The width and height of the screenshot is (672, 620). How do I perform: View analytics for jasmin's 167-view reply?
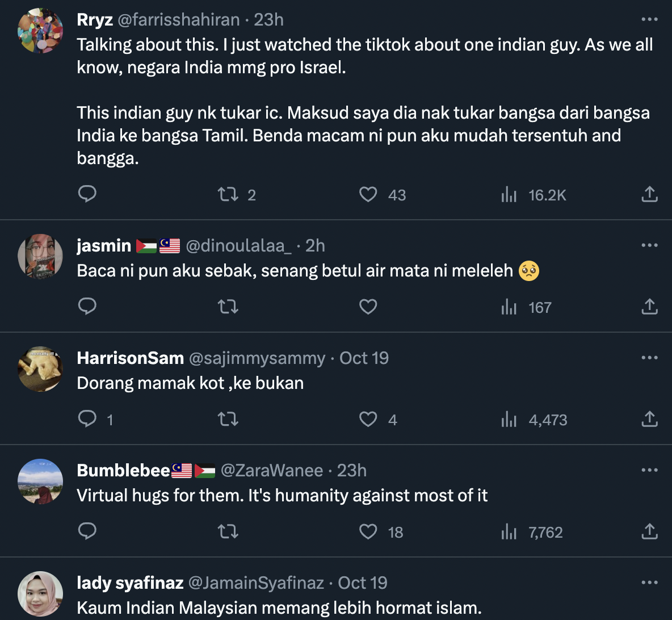coord(509,307)
